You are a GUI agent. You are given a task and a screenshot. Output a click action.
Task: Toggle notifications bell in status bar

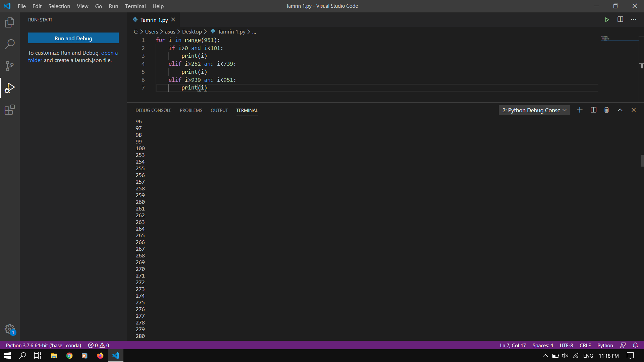click(x=635, y=345)
